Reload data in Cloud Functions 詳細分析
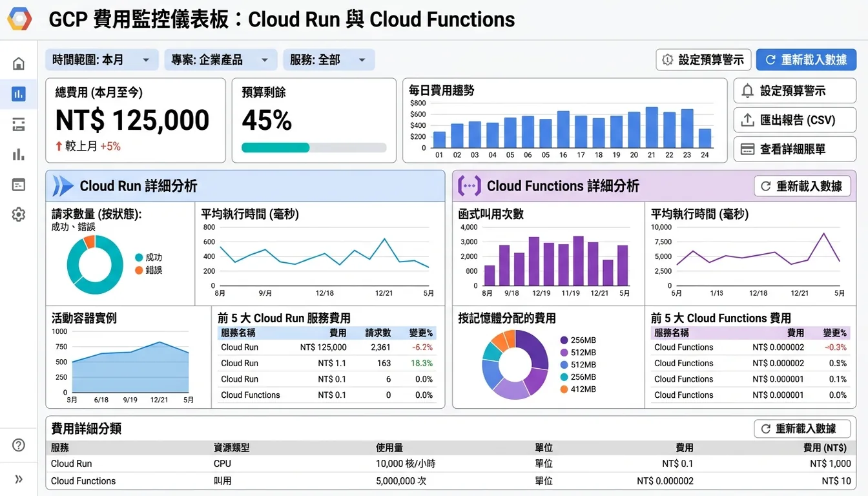 tap(802, 186)
